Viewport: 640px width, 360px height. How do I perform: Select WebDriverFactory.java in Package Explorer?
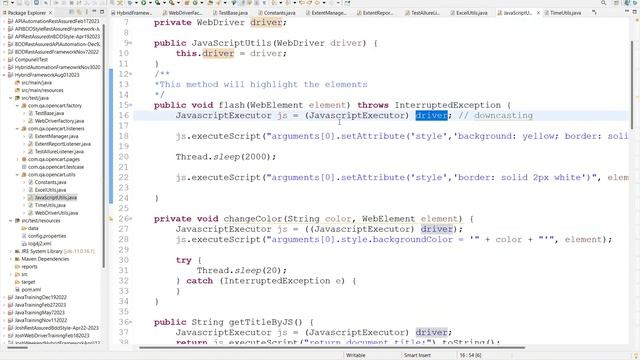click(x=59, y=121)
